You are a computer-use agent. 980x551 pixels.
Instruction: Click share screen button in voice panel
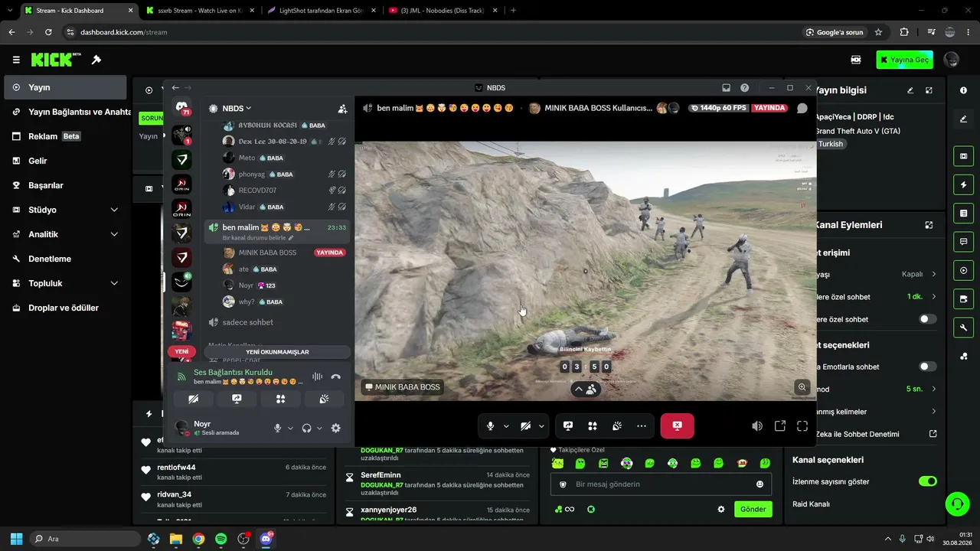(237, 399)
